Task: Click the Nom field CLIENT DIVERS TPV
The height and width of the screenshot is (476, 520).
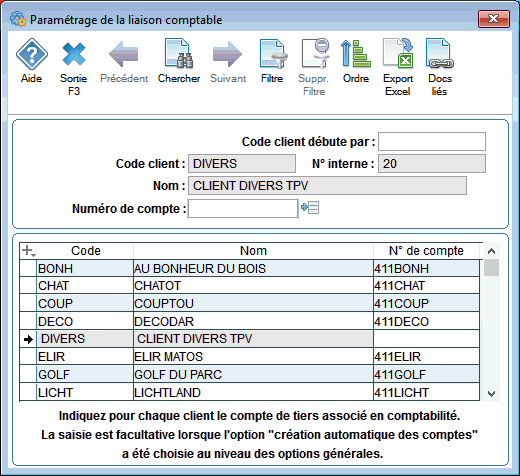Action: click(327, 186)
